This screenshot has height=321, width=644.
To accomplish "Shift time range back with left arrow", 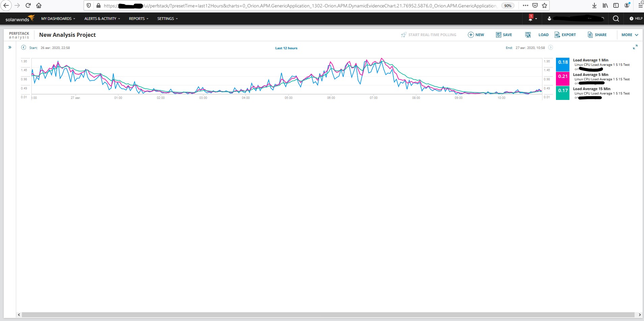I will 24,48.
